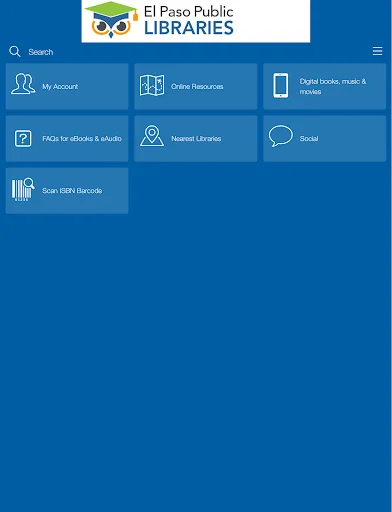Tap the location pin Nearest Libraries icon
Viewport: 392px width, 512px height.
152,136
